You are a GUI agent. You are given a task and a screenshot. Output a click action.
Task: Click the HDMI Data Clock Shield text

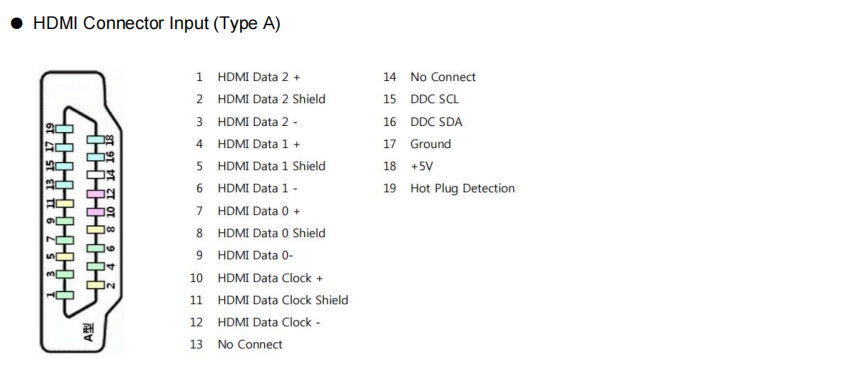click(x=283, y=300)
